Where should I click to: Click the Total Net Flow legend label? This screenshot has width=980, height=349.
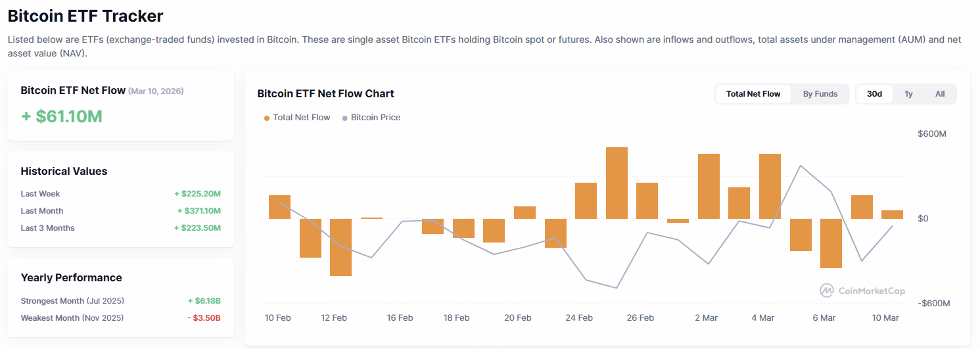coord(302,118)
